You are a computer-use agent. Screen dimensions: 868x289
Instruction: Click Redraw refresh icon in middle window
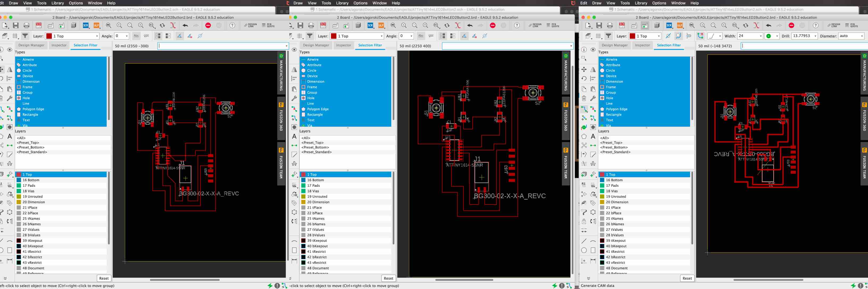click(447, 25)
